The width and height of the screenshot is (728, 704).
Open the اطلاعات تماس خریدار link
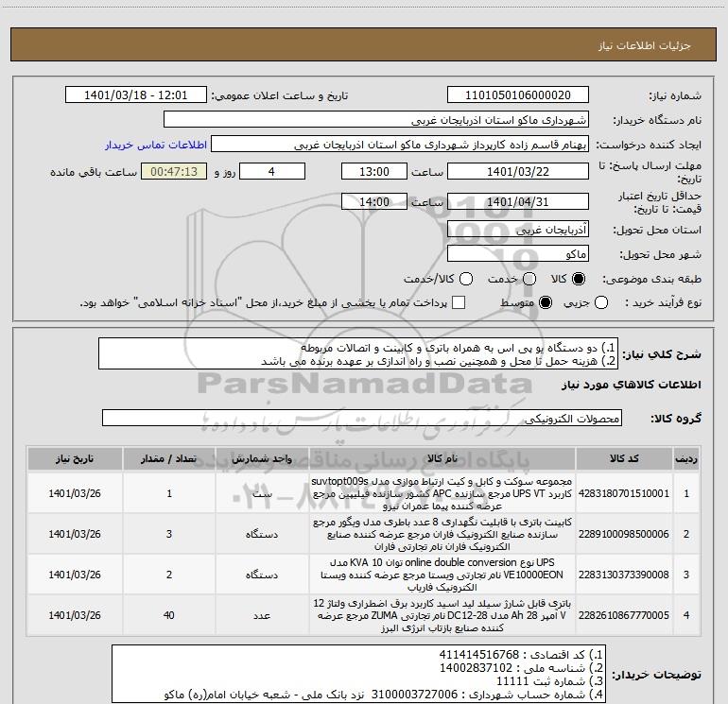tap(156, 145)
